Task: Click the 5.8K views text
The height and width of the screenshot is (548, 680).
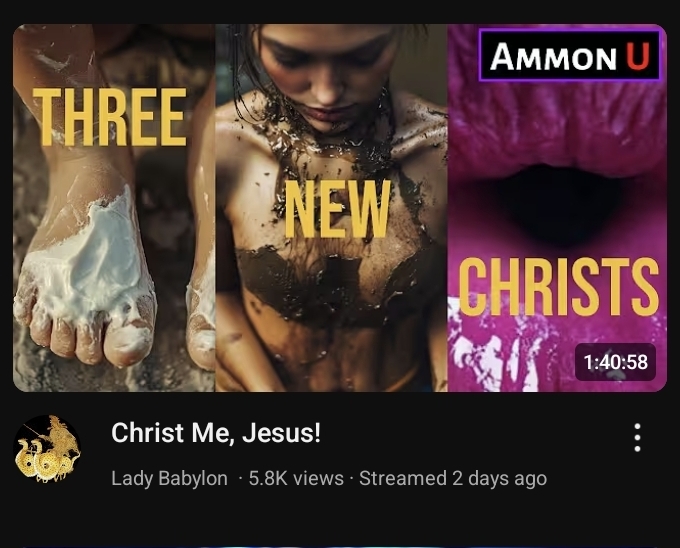Action: point(296,478)
